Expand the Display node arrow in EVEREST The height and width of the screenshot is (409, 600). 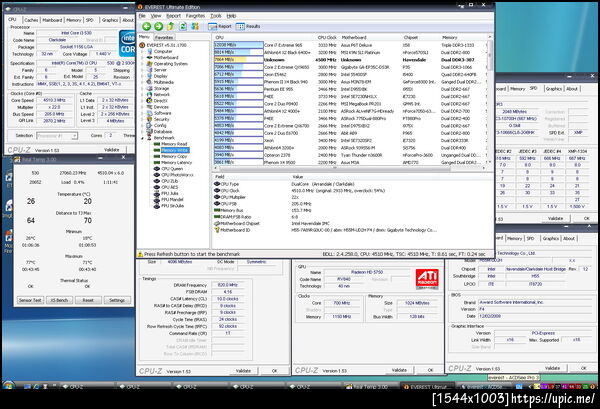tap(143, 76)
